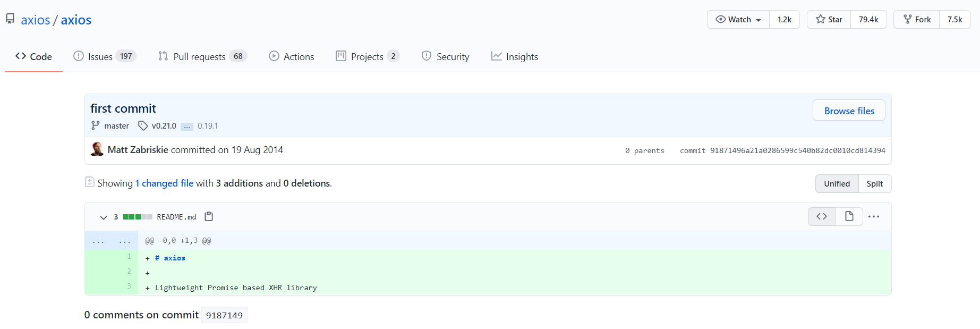Expand the Watch dropdown arrow
The height and width of the screenshot is (329, 980).
pyautogui.click(x=759, y=20)
